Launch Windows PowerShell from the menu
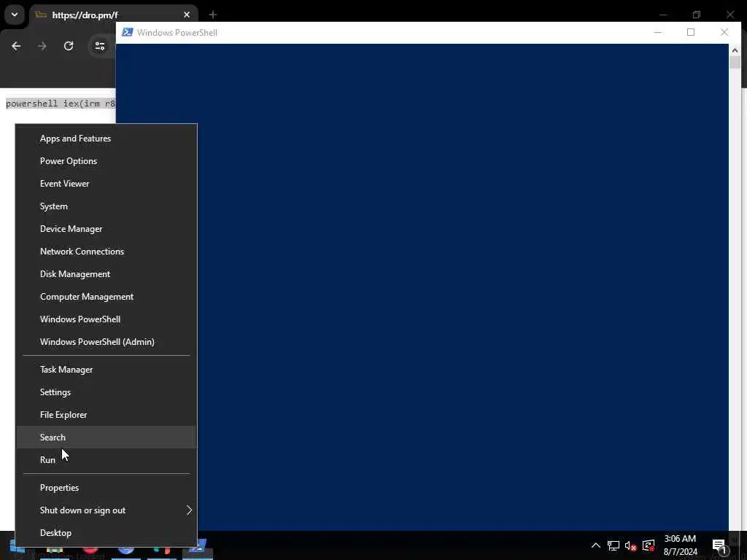Image resolution: width=747 pixels, height=560 pixels. [107, 319]
